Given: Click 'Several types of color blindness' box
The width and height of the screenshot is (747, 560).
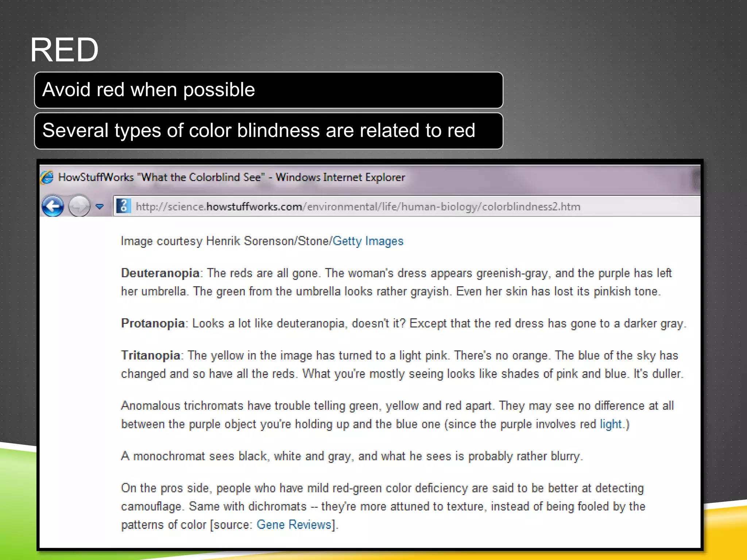Looking at the screenshot, I should tap(269, 131).
